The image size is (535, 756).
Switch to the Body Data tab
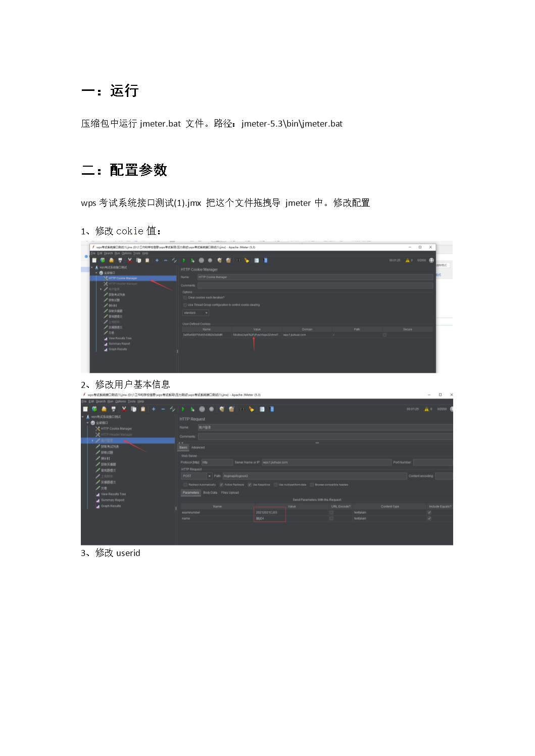pyautogui.click(x=210, y=493)
